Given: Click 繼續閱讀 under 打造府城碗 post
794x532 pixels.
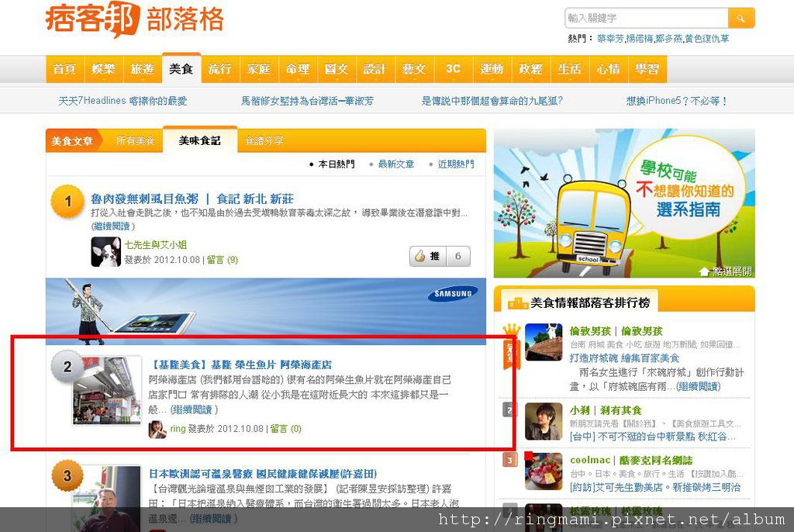Looking at the screenshot, I should pyautogui.click(x=699, y=386).
